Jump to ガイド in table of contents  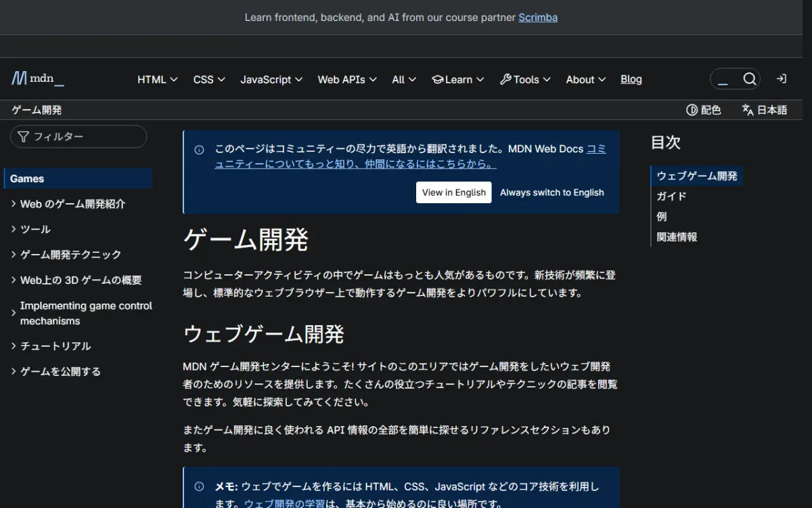(x=672, y=196)
